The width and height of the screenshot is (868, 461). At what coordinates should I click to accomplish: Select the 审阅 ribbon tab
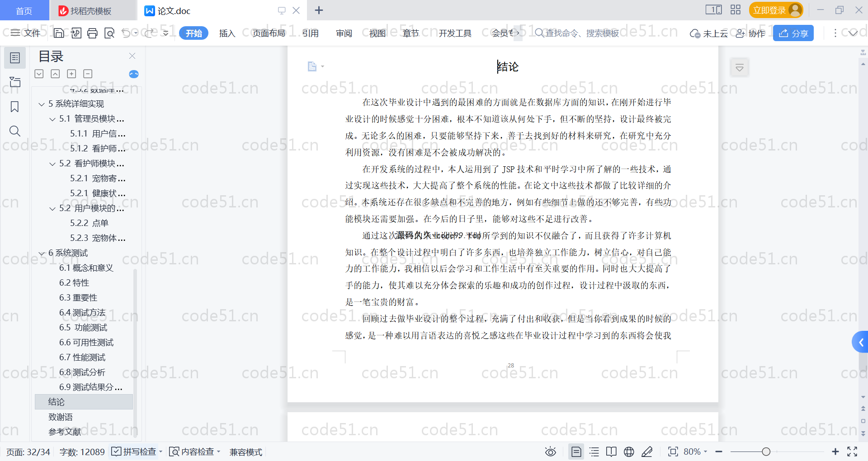click(344, 33)
